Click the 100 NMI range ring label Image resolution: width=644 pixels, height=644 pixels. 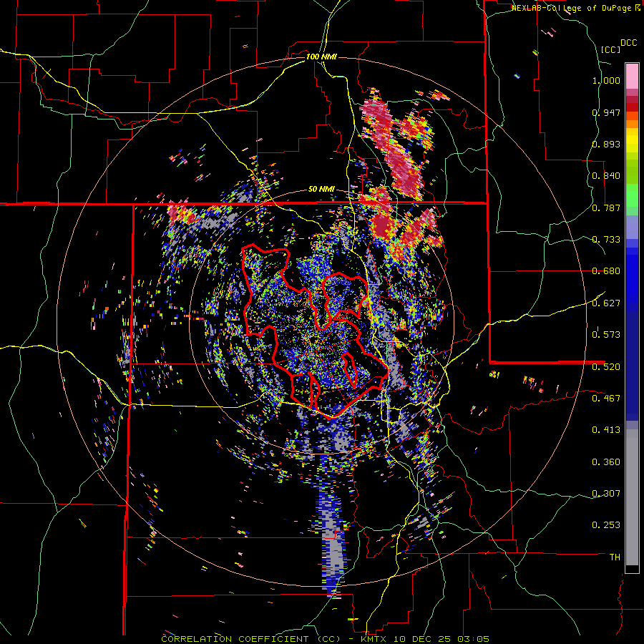click(321, 57)
